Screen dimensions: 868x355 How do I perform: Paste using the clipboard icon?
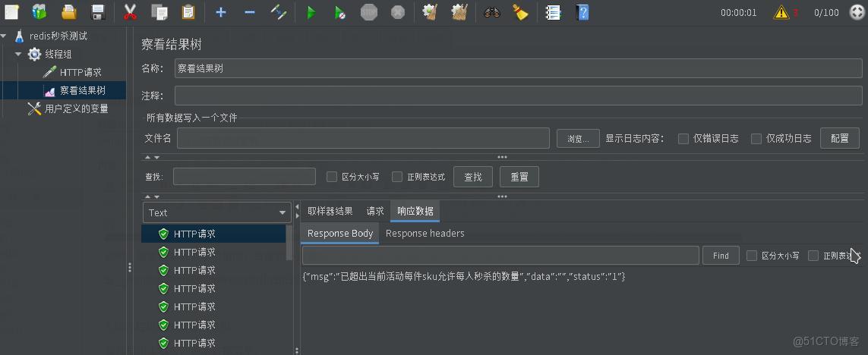(x=188, y=11)
